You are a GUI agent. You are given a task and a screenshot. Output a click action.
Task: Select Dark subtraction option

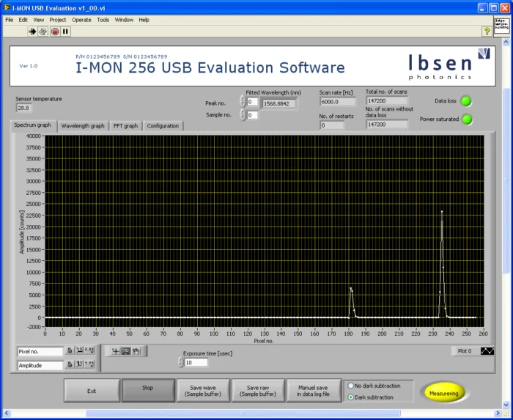point(351,397)
